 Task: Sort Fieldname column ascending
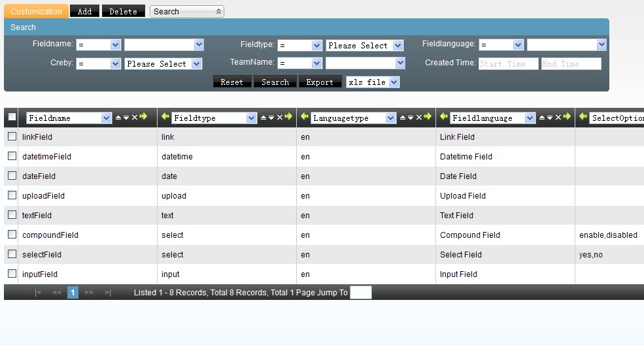[118, 118]
